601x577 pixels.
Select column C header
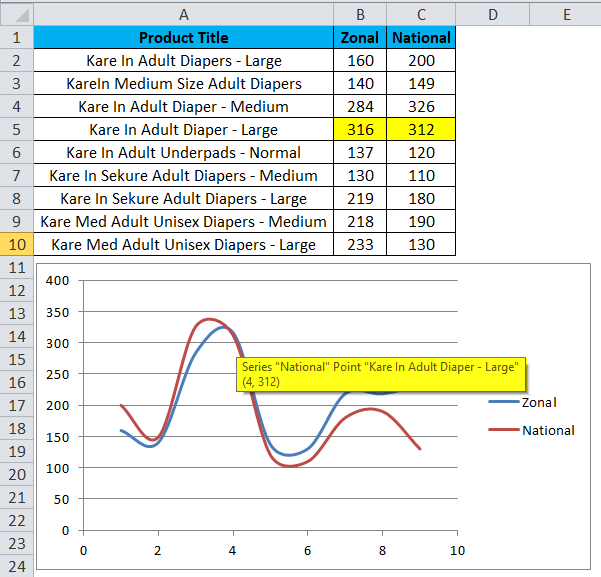(x=421, y=15)
